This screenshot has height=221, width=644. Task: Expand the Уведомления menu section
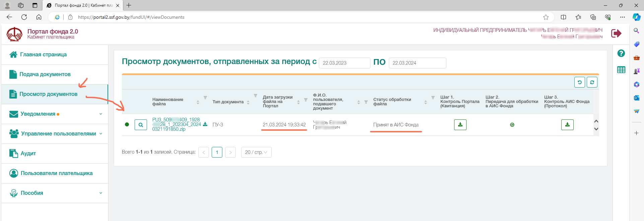coord(101,114)
